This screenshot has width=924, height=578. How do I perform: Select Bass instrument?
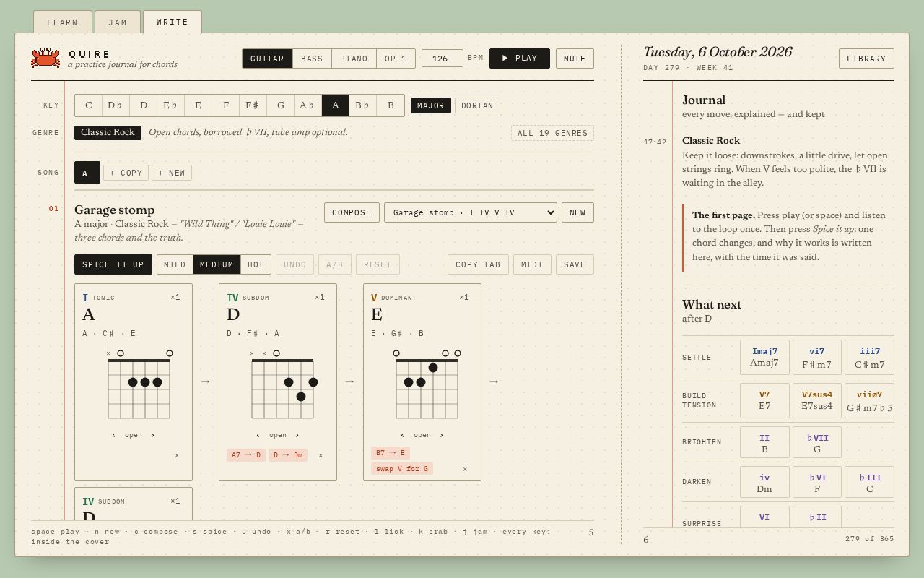point(312,59)
